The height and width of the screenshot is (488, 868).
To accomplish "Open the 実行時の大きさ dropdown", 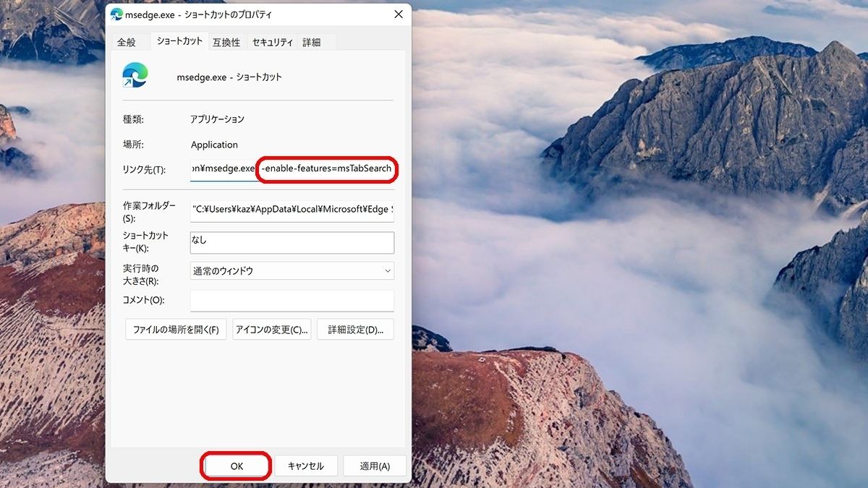I will coord(292,270).
